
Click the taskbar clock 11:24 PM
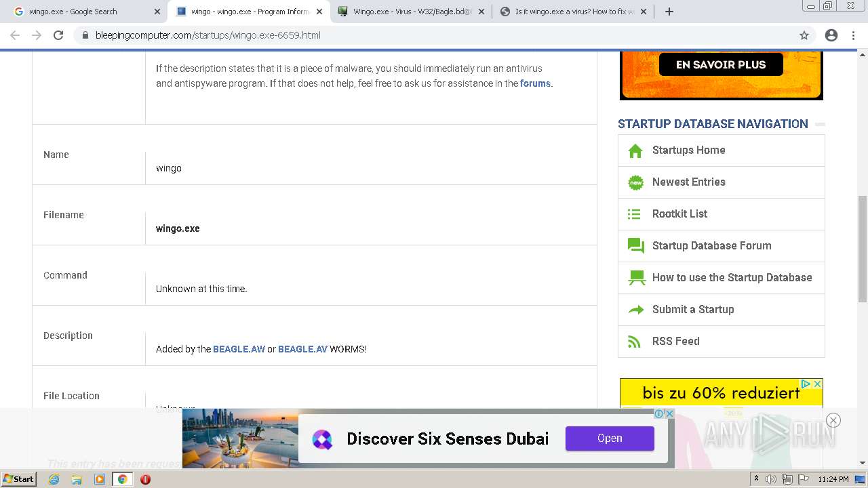point(833,479)
